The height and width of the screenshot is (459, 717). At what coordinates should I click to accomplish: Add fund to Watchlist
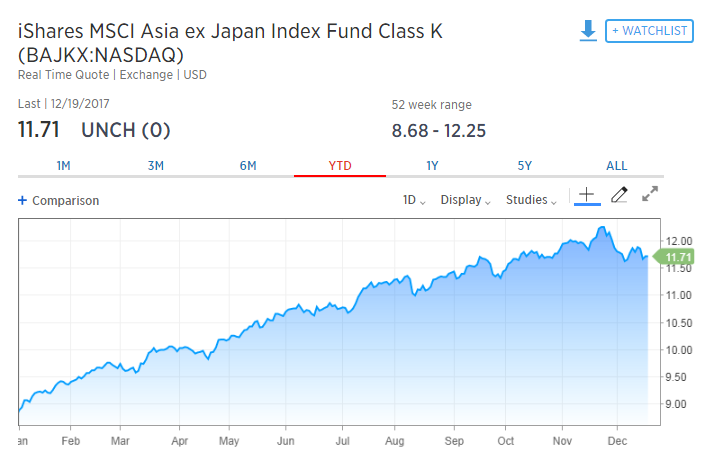(649, 31)
